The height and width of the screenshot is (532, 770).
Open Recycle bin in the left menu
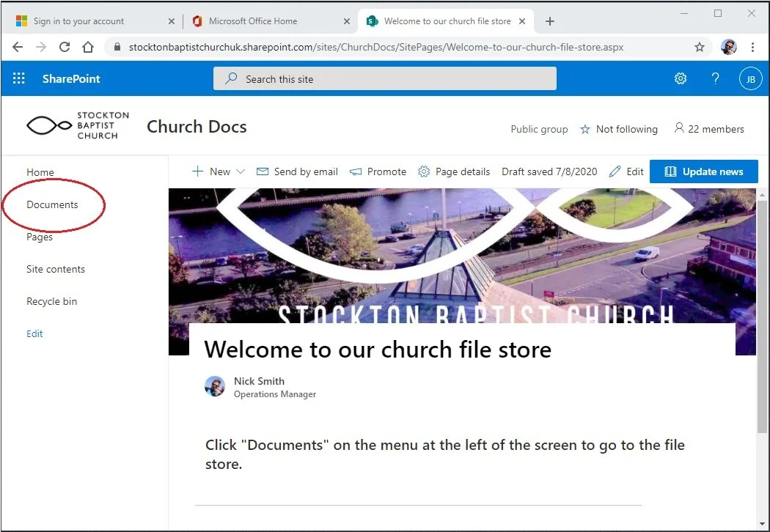coord(51,301)
